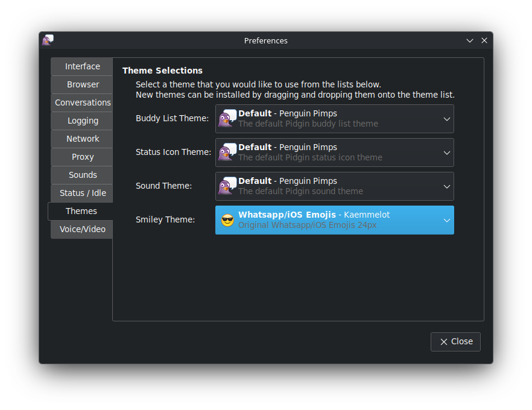Switch to the Interface tab
Viewport: 532px width, 410px height.
(82, 66)
